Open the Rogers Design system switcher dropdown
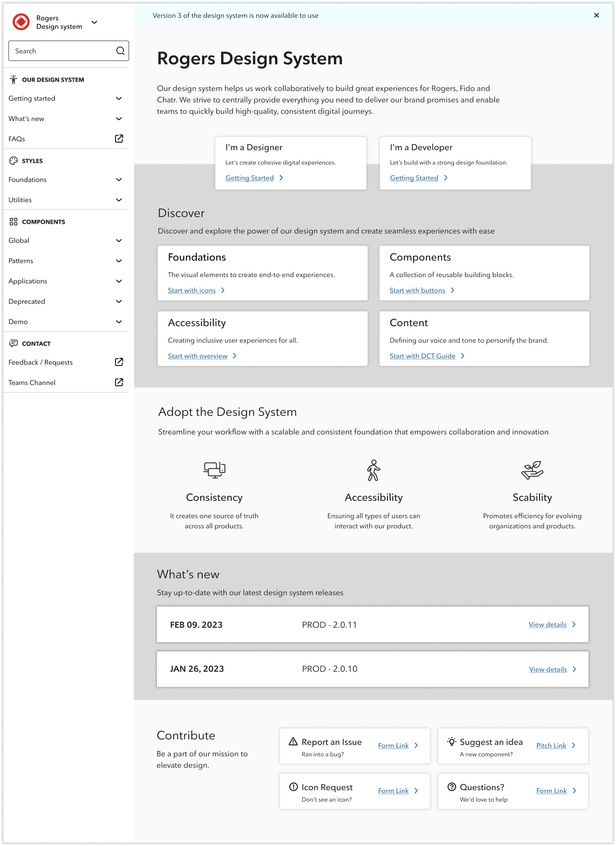The image size is (616, 846). coord(94,22)
